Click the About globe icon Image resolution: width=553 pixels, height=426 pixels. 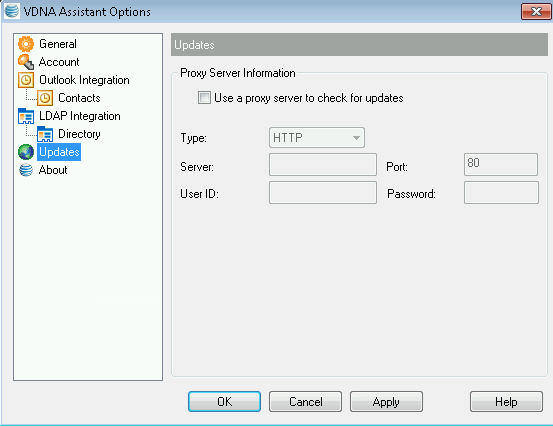[x=26, y=170]
